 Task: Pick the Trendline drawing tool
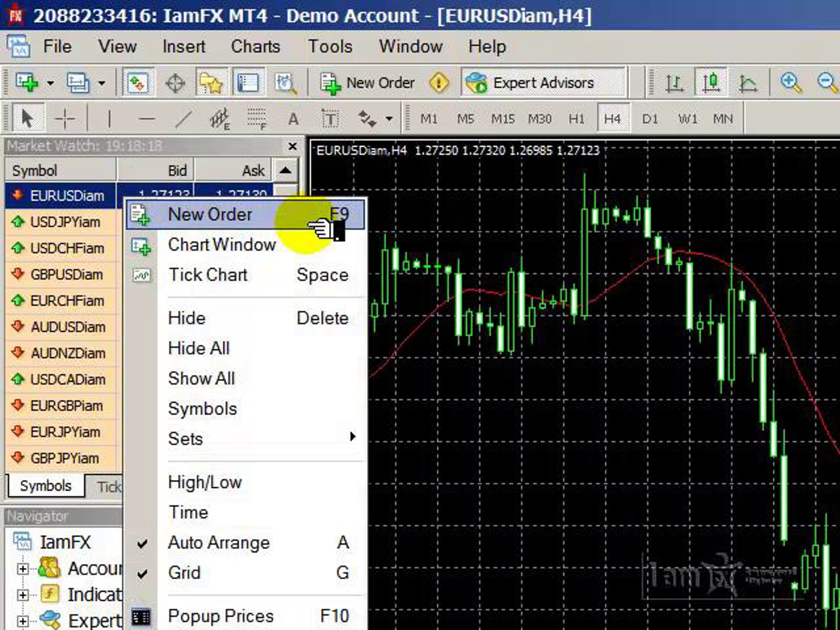click(x=183, y=119)
